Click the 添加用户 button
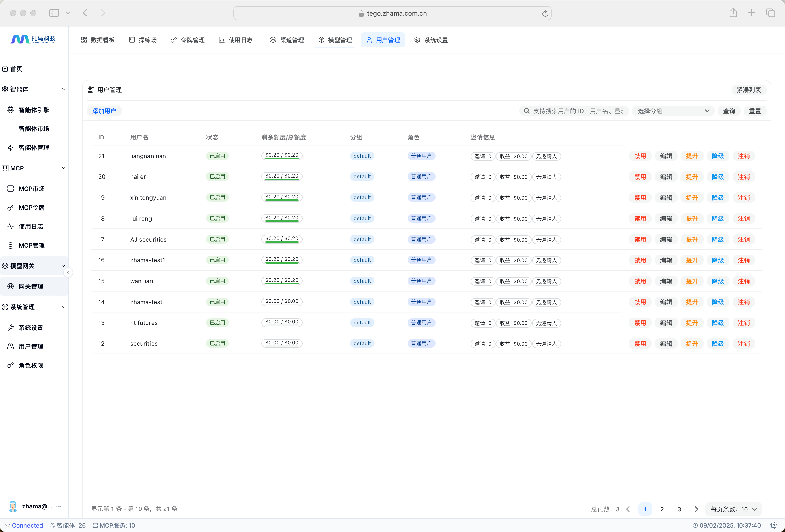Screen dimensions: 785x532 (104, 111)
